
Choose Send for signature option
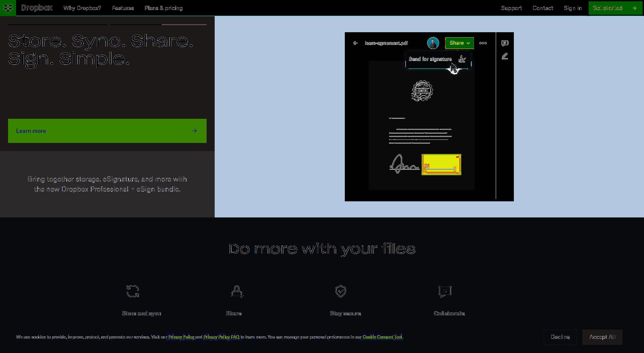438,59
